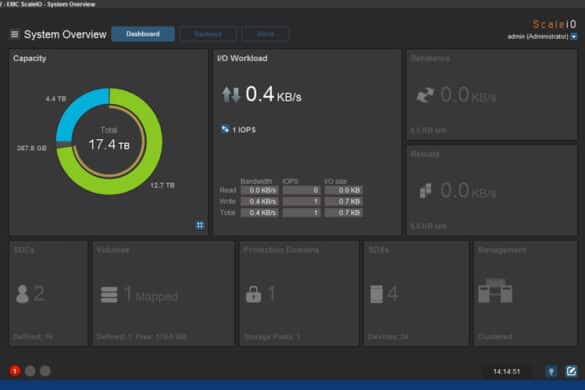Image resolution: width=585 pixels, height=390 pixels.
Task: Click the Volumes stacked disks icon
Action: (109, 294)
